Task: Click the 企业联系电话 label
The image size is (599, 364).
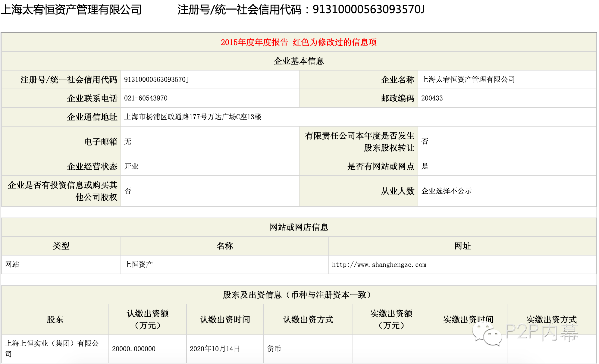Action: pos(92,99)
